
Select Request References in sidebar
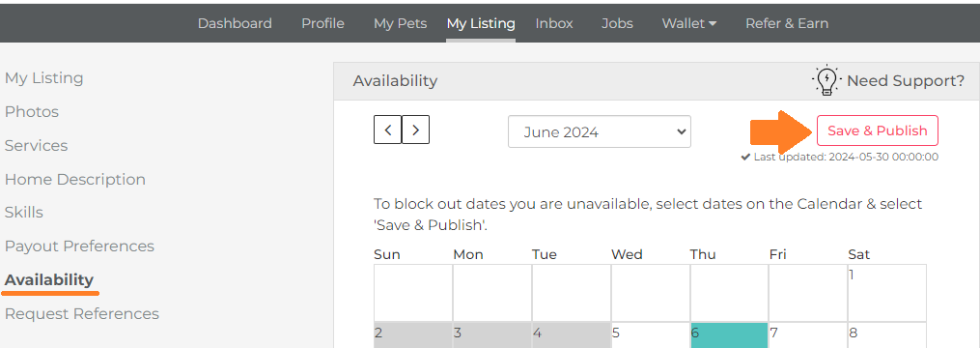pyautogui.click(x=82, y=313)
